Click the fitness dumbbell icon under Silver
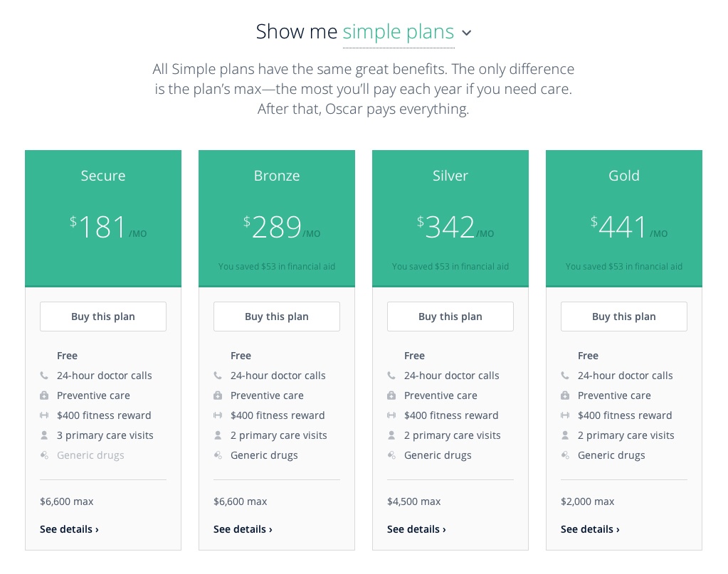 coord(391,415)
